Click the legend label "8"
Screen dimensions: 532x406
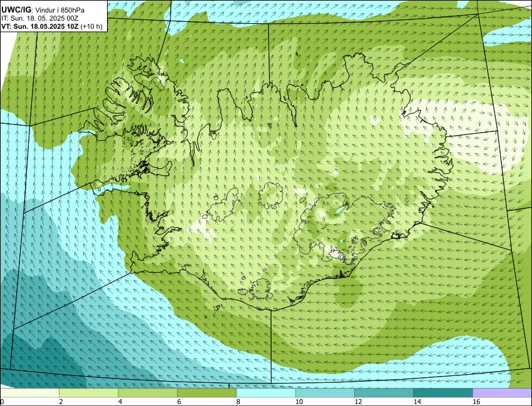(x=238, y=402)
